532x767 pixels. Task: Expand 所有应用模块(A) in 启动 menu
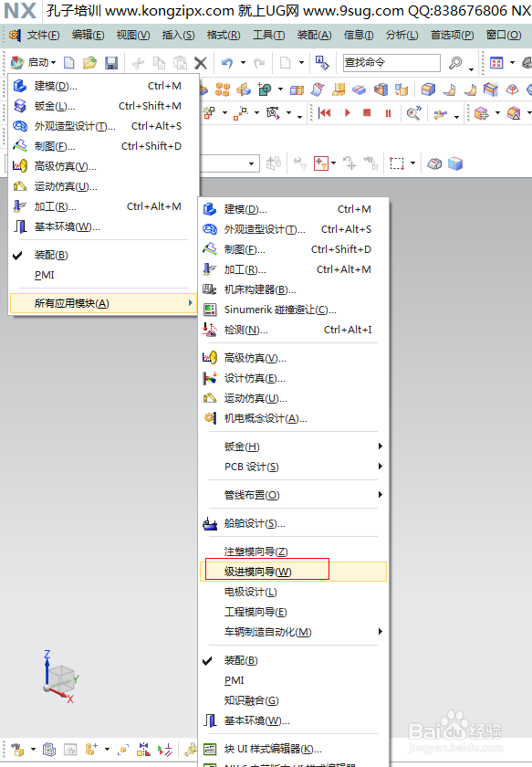(x=103, y=303)
